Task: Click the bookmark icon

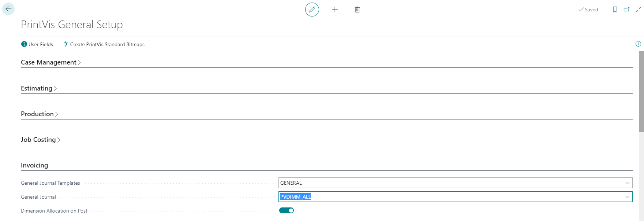Action: [615, 10]
